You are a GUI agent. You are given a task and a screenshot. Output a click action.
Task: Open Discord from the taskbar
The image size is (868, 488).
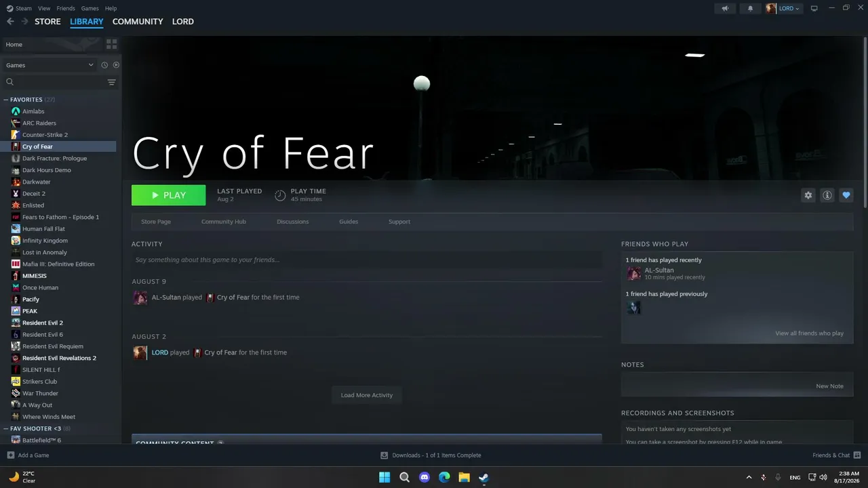(x=425, y=477)
